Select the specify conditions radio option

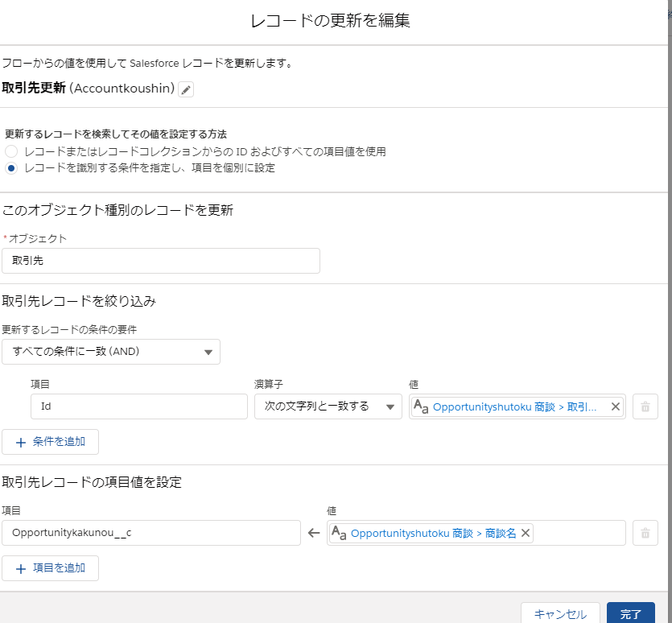tap(10, 168)
